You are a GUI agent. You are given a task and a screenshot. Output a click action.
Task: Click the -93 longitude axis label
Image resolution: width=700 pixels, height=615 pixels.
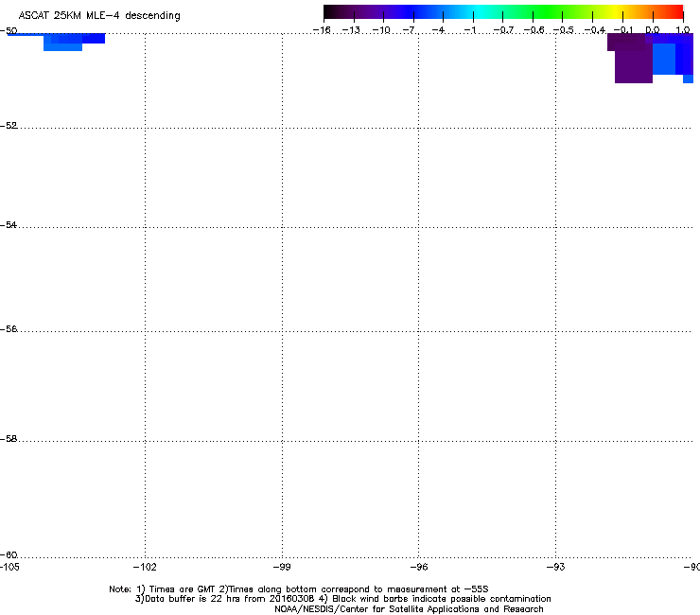pyautogui.click(x=556, y=567)
